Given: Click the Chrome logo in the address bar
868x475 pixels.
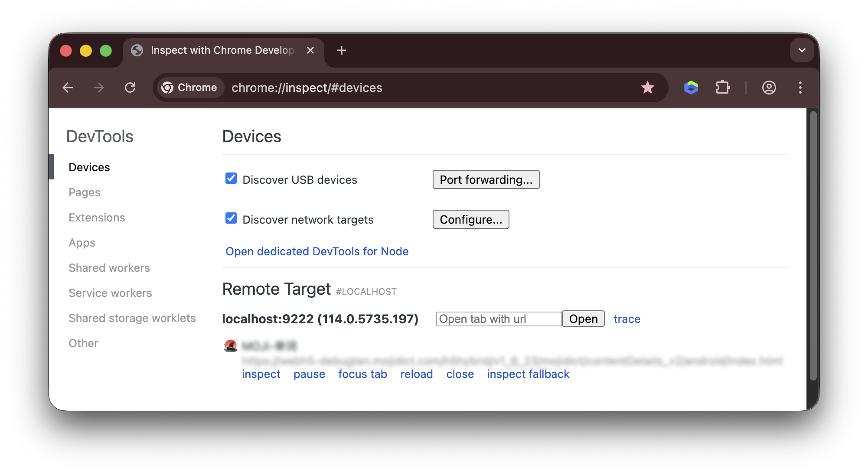Looking at the screenshot, I should point(169,87).
